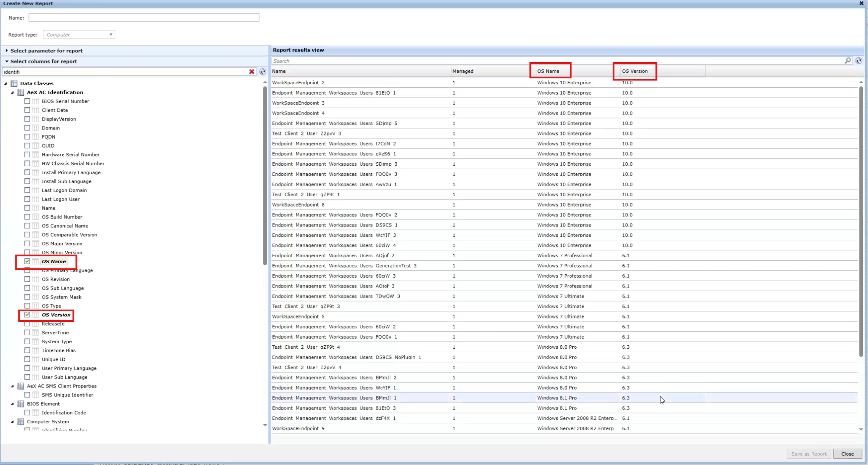868x465 pixels.
Task: Click the Close button
Action: 847,454
